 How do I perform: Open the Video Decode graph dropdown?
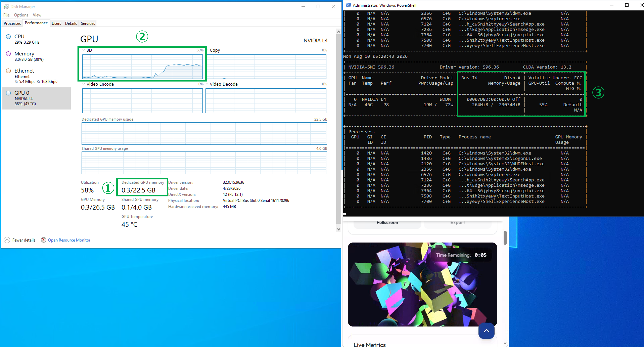coord(207,84)
